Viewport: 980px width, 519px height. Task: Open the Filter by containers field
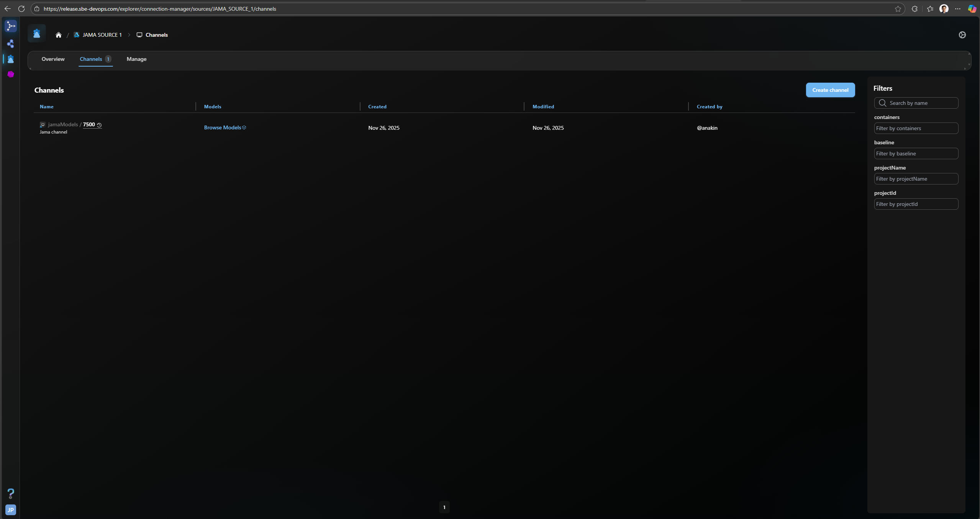[x=916, y=128]
